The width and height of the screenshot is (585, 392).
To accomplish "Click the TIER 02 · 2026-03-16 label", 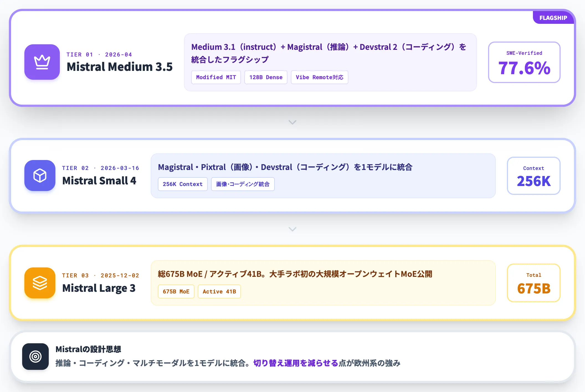I will click(101, 168).
